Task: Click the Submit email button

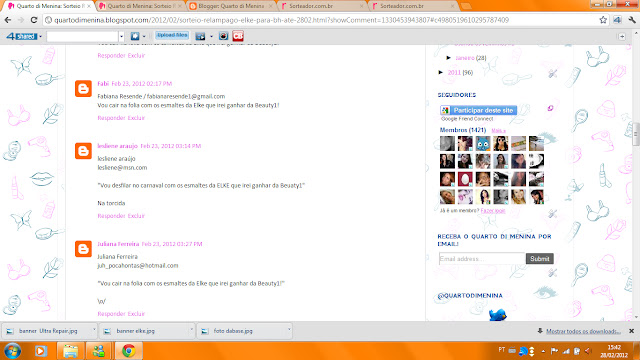Action: (540, 259)
